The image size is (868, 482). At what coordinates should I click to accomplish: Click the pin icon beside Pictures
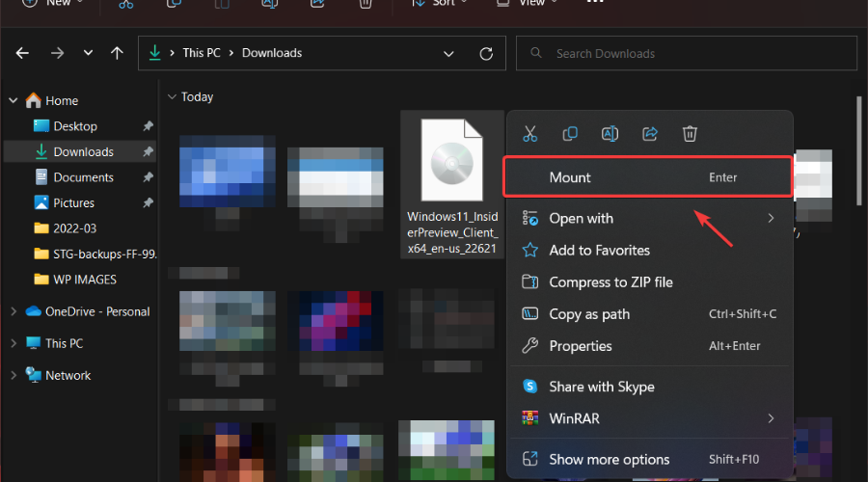pos(148,203)
